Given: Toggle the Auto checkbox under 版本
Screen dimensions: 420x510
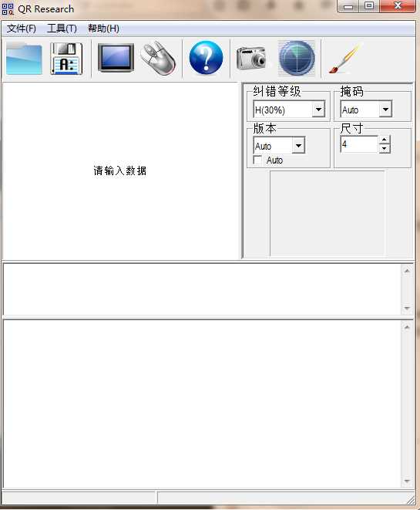Looking at the screenshot, I should coord(257,160).
